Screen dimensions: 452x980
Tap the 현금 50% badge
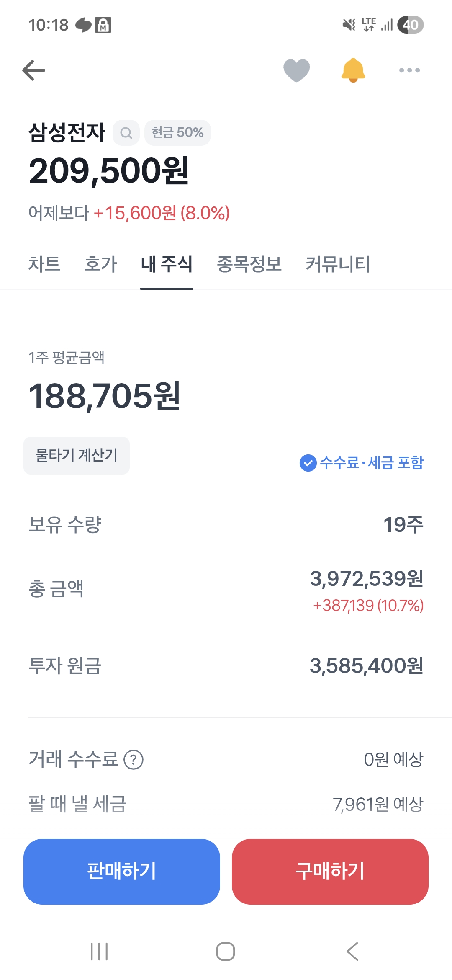pyautogui.click(x=177, y=133)
